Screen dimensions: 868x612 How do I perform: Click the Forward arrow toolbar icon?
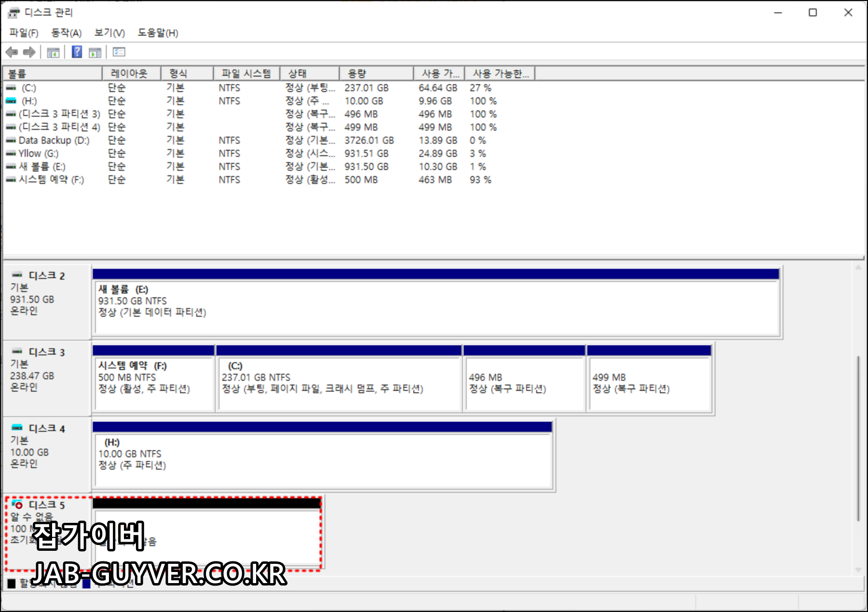coord(29,52)
